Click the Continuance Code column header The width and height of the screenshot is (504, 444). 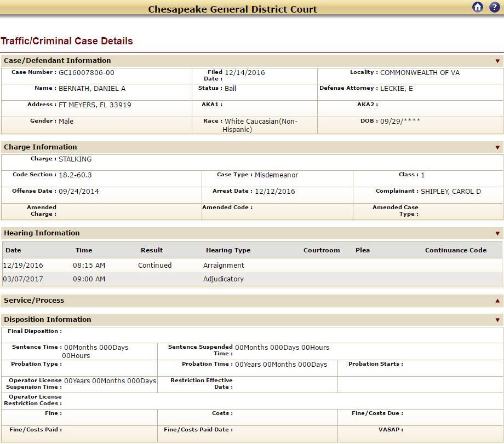coord(455,250)
